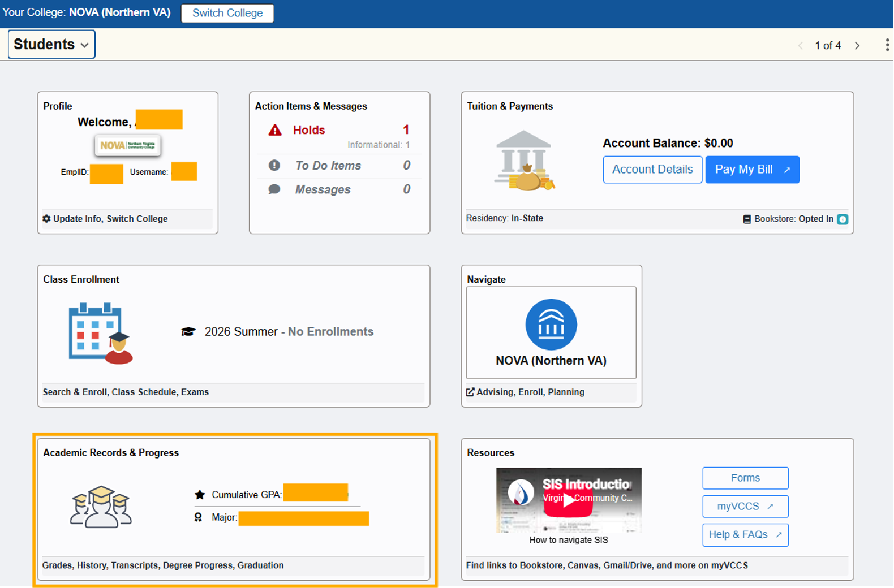Go to the previous homepage page arrow
Image resolution: width=894 pixels, height=588 pixels.
(801, 46)
